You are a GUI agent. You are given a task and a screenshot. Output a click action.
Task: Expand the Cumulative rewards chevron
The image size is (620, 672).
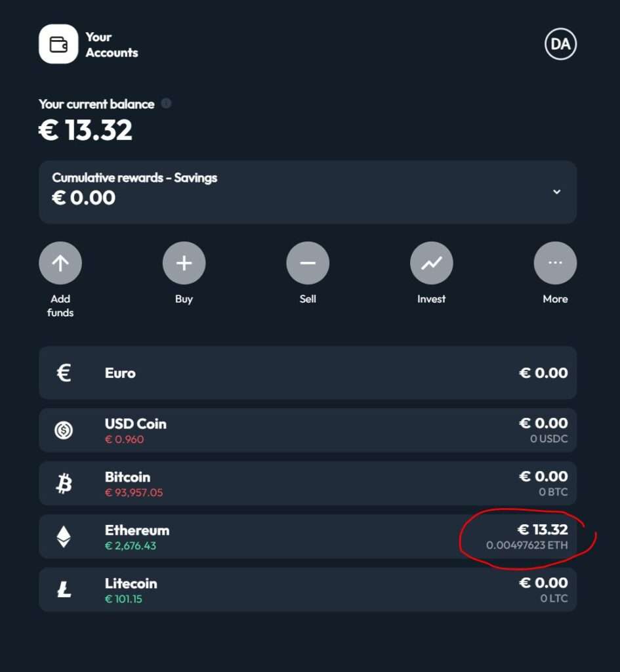coord(556,192)
